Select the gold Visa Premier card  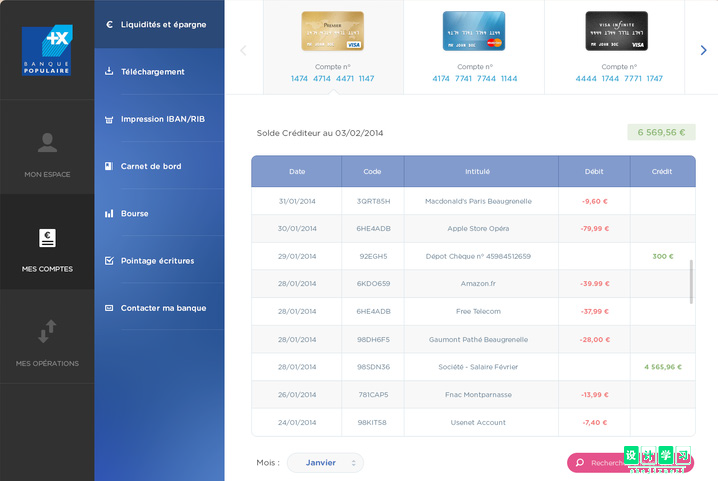332,31
